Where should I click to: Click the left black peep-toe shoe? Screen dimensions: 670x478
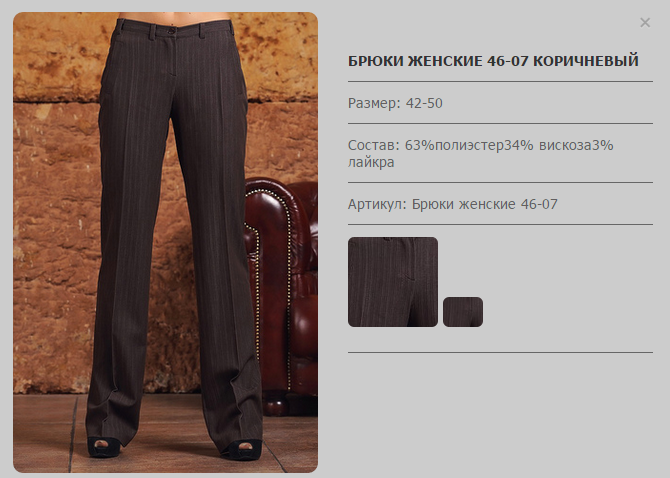(x=104, y=446)
